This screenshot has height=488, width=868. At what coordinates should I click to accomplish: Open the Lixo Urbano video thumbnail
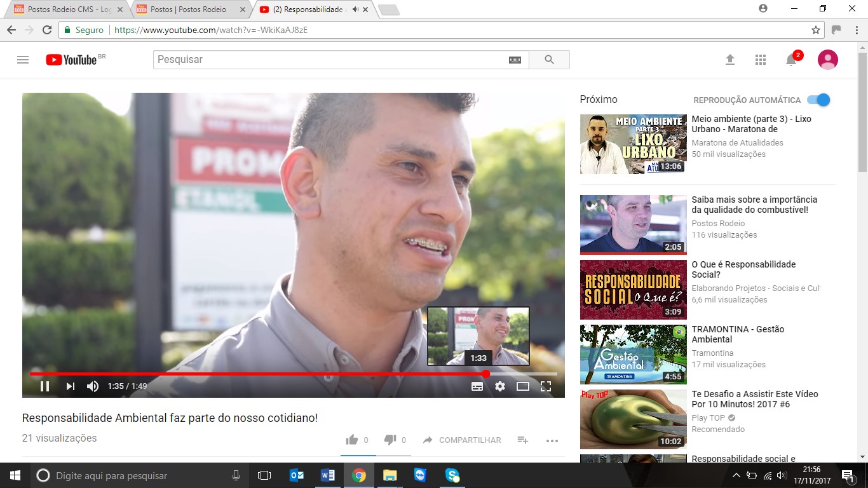[x=634, y=144]
